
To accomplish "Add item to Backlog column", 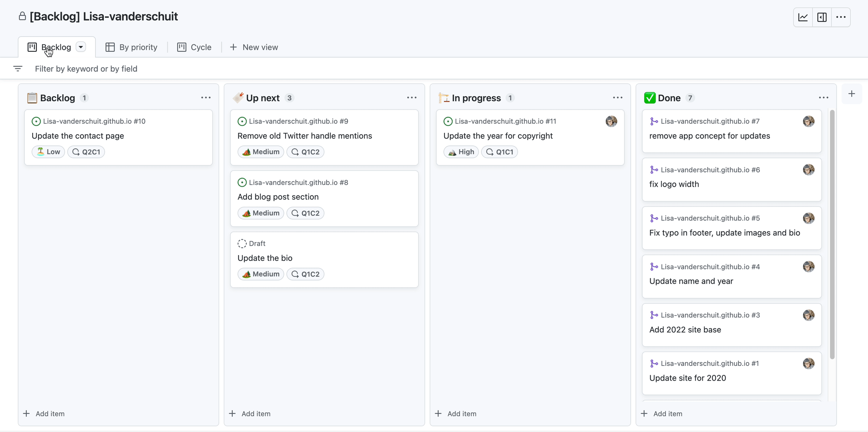I will point(44,414).
